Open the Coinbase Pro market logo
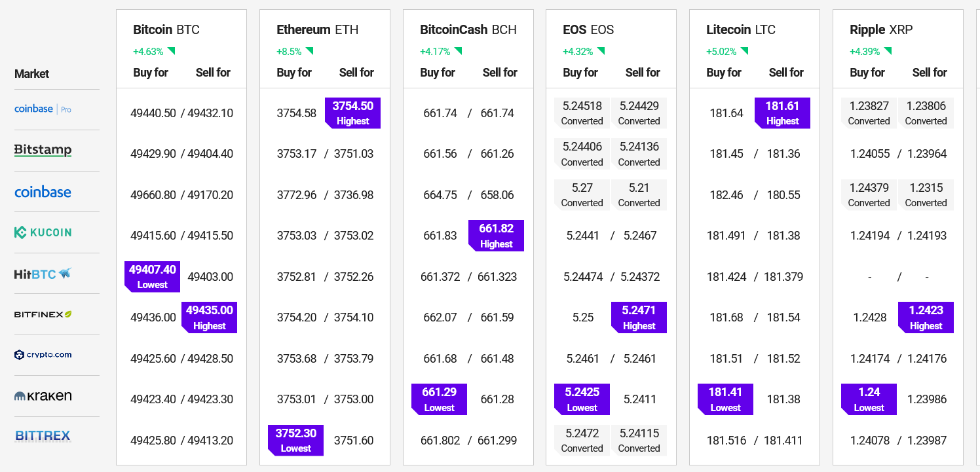The width and height of the screenshot is (980, 472). pos(43,109)
